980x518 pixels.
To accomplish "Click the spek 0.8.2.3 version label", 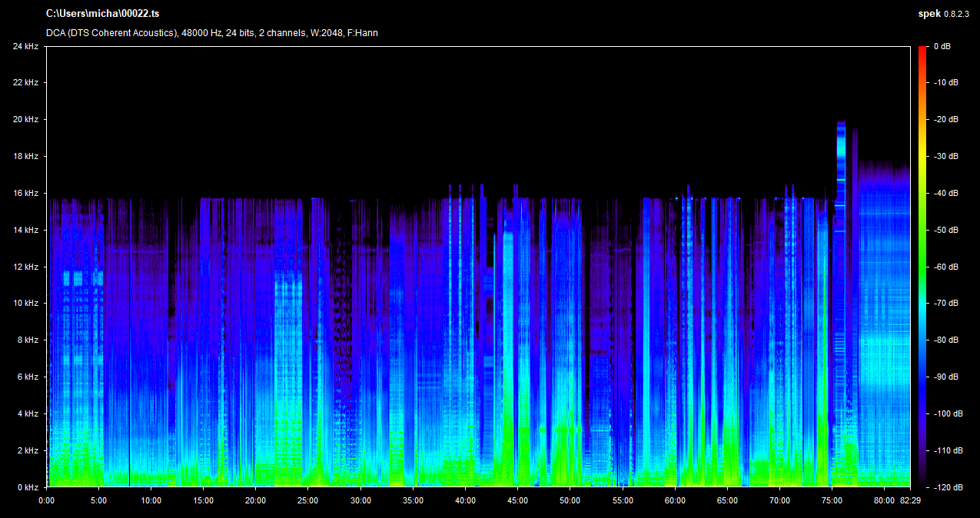I will 945,14.
